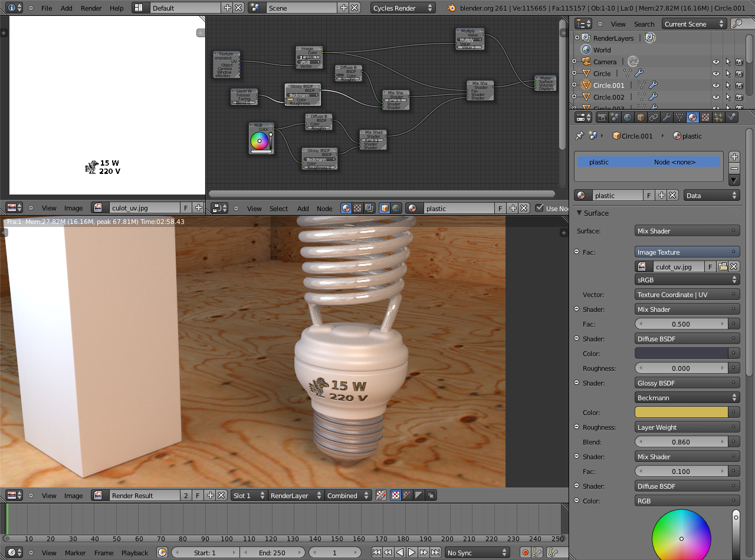
Task: Remove the material slot with minus button
Action: point(734,169)
